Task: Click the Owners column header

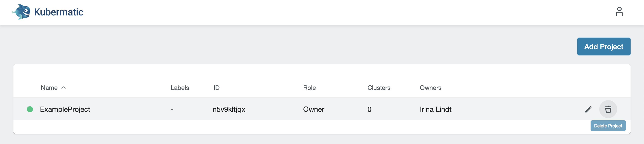Action: pyautogui.click(x=430, y=88)
